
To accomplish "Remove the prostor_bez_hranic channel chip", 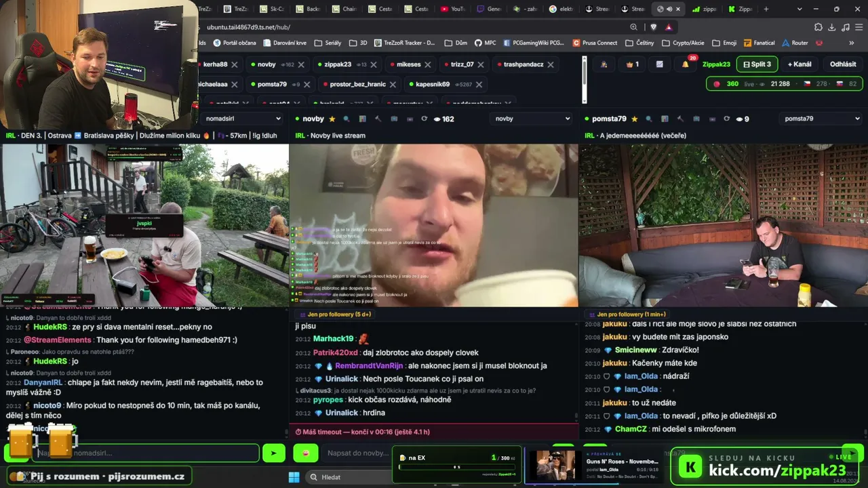I will pyautogui.click(x=393, y=85).
